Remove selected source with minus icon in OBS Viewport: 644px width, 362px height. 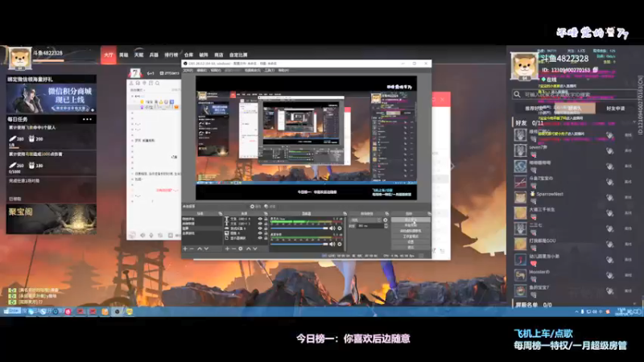click(x=233, y=249)
